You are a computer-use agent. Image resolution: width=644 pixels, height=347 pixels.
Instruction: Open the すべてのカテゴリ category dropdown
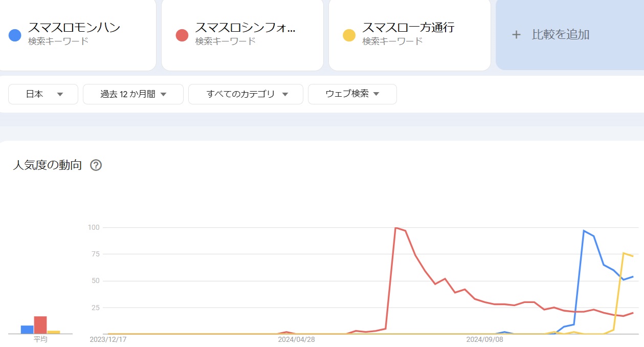pos(246,94)
